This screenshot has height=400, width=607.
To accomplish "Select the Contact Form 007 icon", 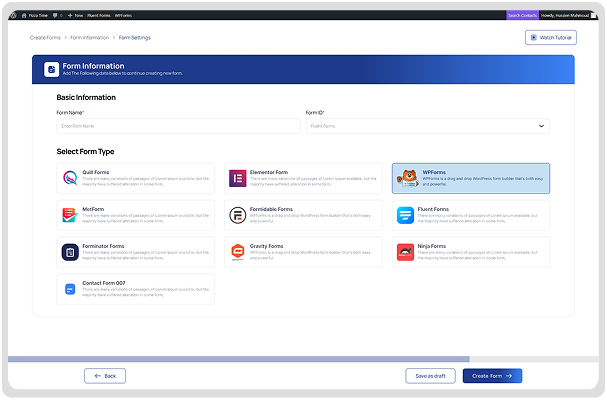I will coord(70,289).
